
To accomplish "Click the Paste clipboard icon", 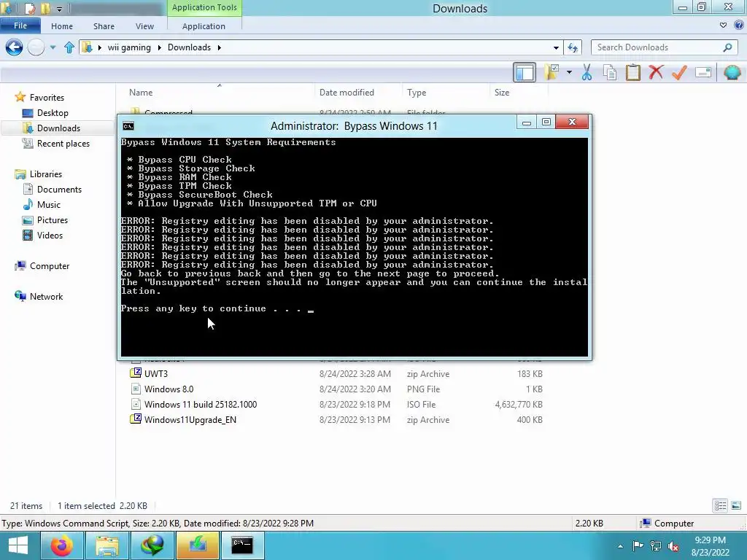I will click(x=632, y=72).
